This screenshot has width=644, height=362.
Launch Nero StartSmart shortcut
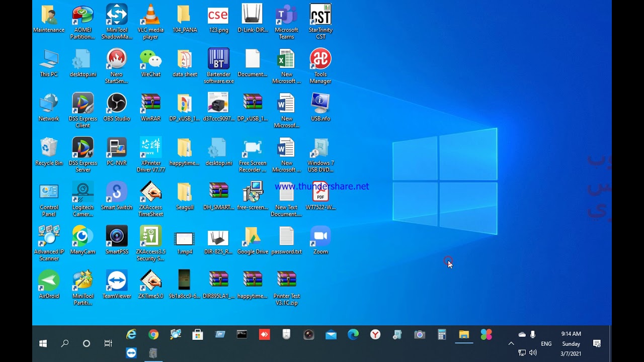pos(117,66)
